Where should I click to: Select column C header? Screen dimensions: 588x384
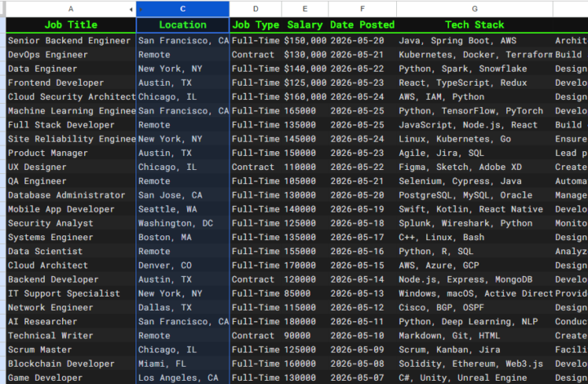pyautogui.click(x=183, y=9)
